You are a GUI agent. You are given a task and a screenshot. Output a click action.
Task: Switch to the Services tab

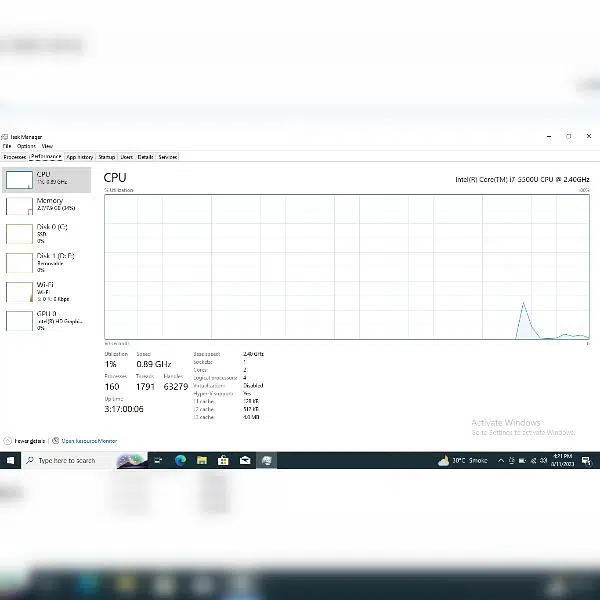[x=167, y=157]
